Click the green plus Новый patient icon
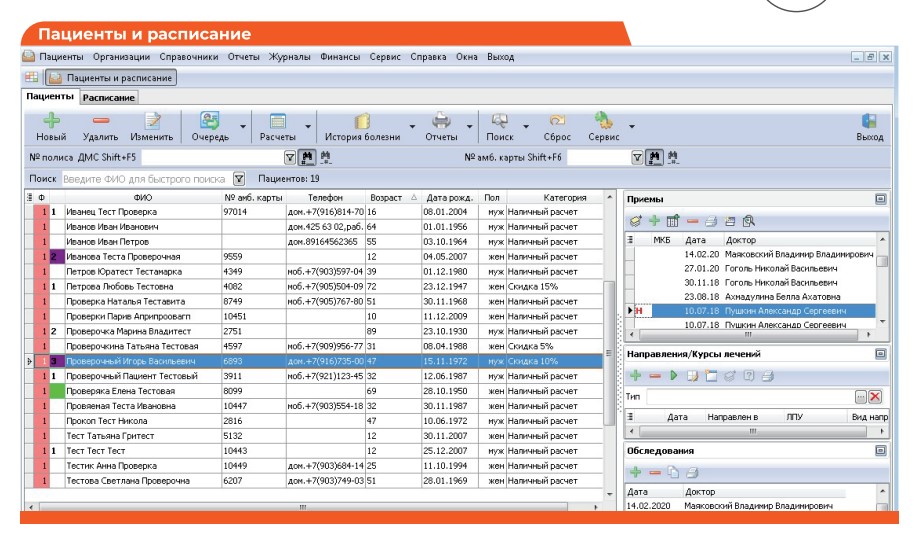The height and width of the screenshot is (539, 914). (50, 120)
